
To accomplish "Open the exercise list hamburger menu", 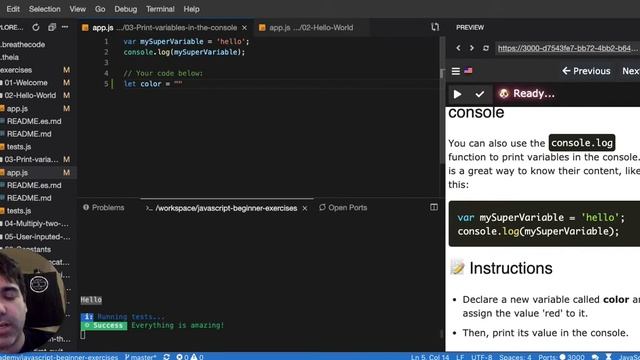I will coord(456,71).
